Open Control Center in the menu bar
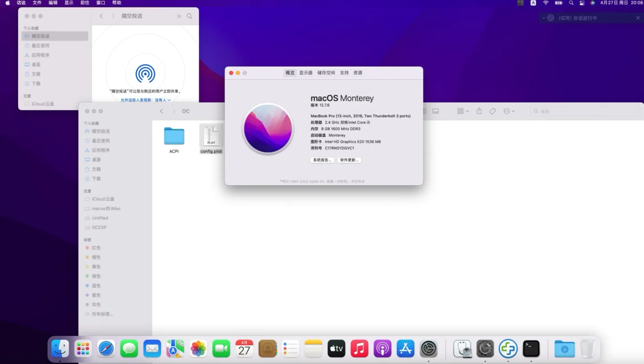The width and height of the screenshot is (644, 364). click(582, 3)
